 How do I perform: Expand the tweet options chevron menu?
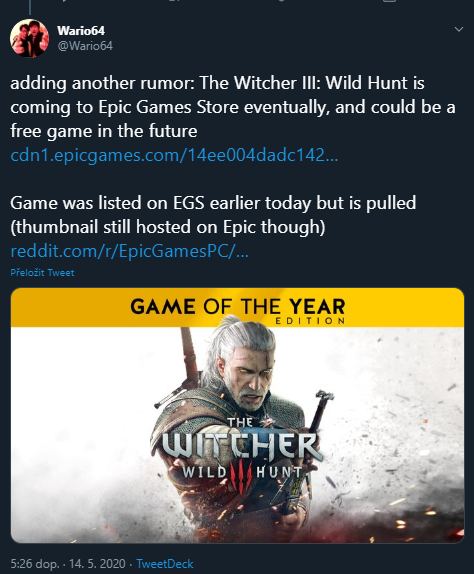click(x=459, y=29)
